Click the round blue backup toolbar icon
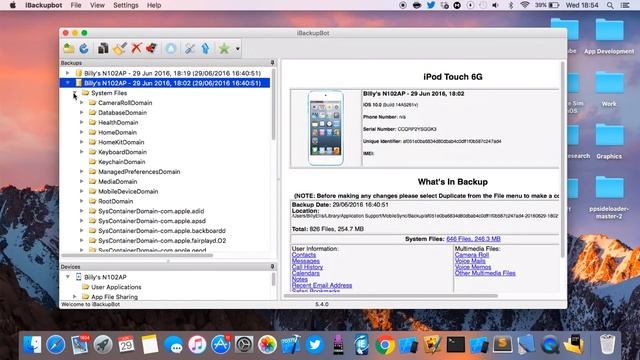This screenshot has height=360, width=640. point(171,49)
